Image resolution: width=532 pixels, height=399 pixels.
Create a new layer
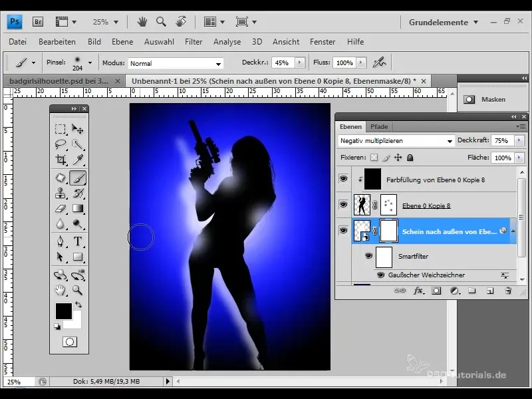pyautogui.click(x=490, y=291)
